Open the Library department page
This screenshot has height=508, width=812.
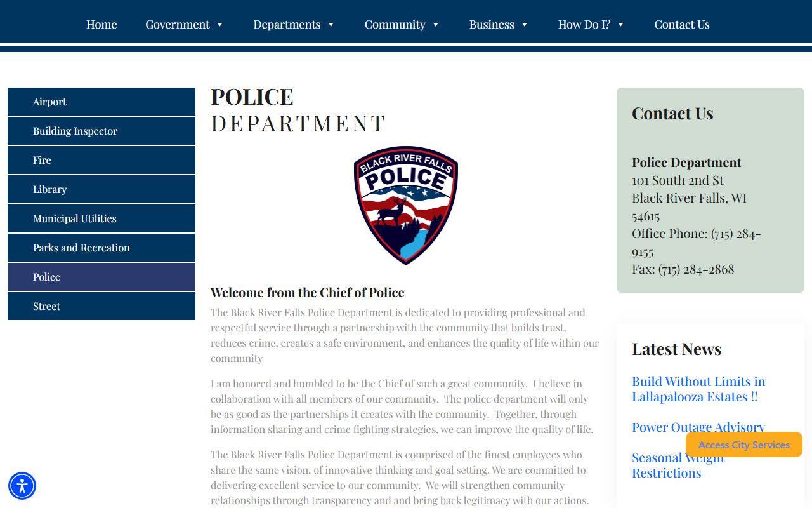[101, 189]
